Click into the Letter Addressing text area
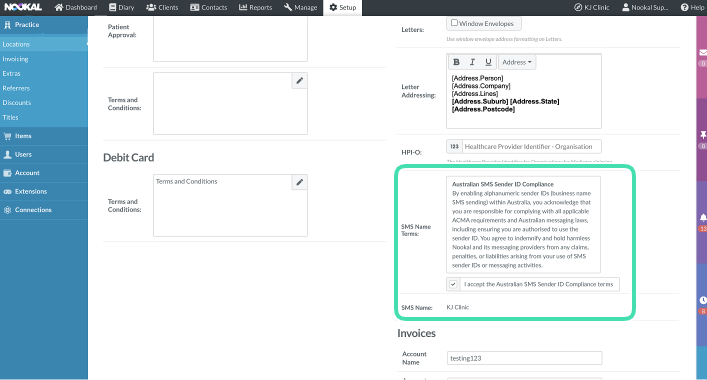The image size is (707, 380). 524,99
